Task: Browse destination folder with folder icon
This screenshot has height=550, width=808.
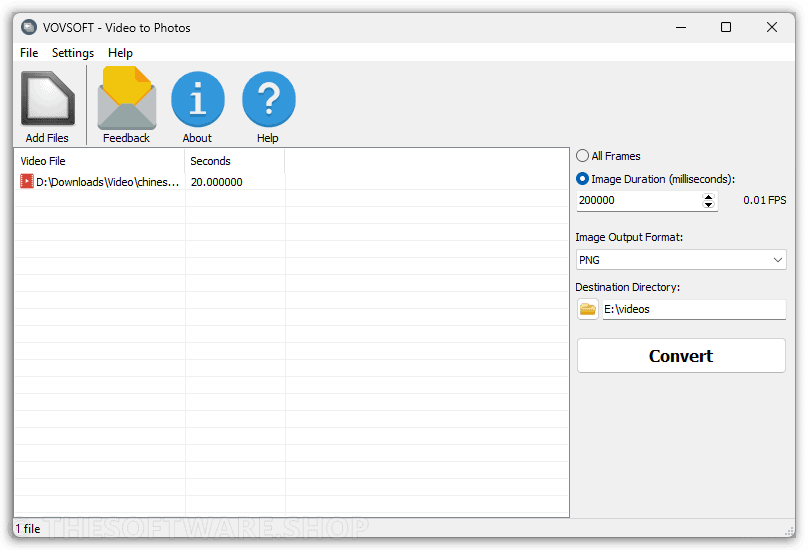Action: click(587, 309)
